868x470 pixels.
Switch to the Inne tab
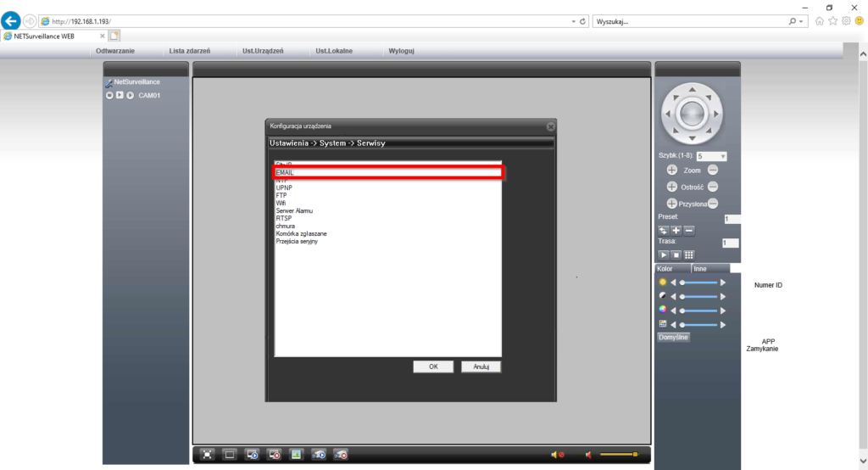[700, 268]
